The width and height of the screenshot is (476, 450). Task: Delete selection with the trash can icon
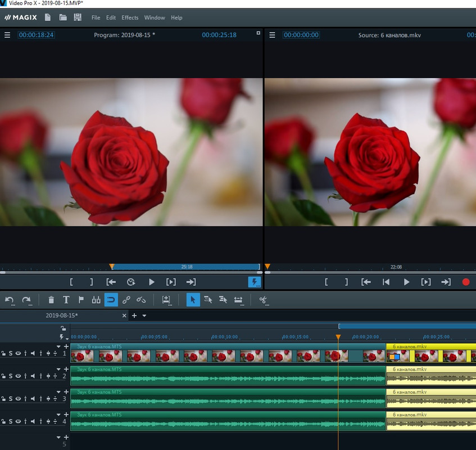tap(51, 300)
